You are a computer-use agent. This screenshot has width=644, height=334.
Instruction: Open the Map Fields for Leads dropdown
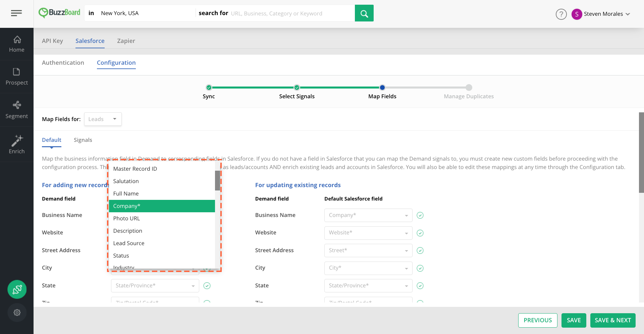coord(103,119)
